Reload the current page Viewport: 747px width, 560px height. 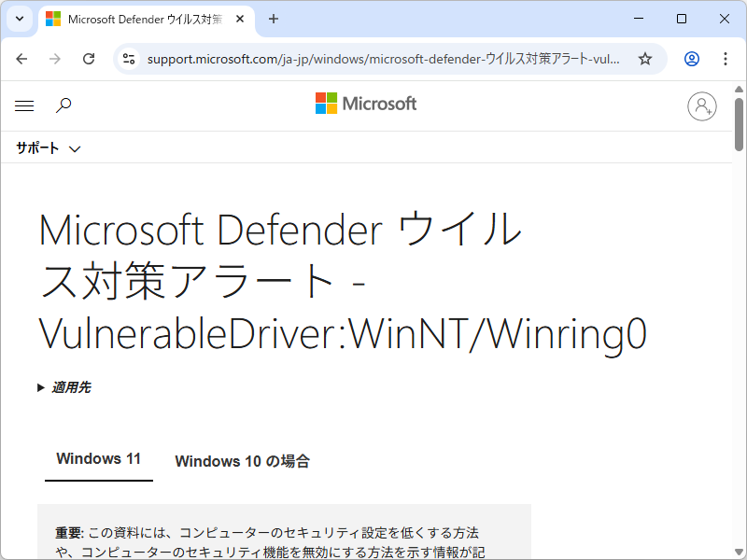(x=89, y=58)
